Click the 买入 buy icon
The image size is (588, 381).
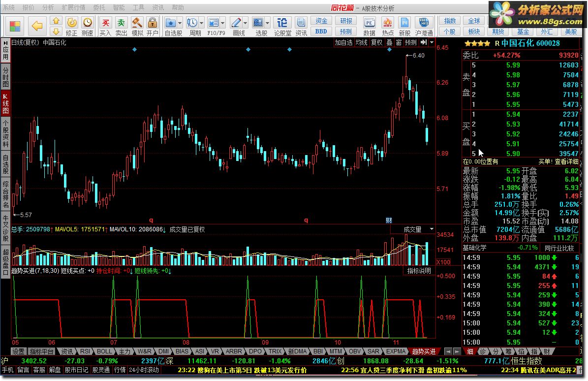click(x=105, y=26)
